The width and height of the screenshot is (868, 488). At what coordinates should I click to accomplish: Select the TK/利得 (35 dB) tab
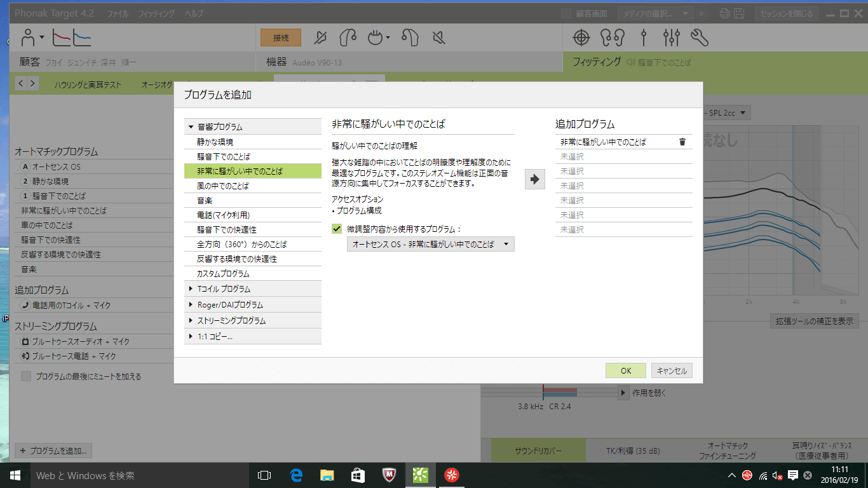point(632,451)
